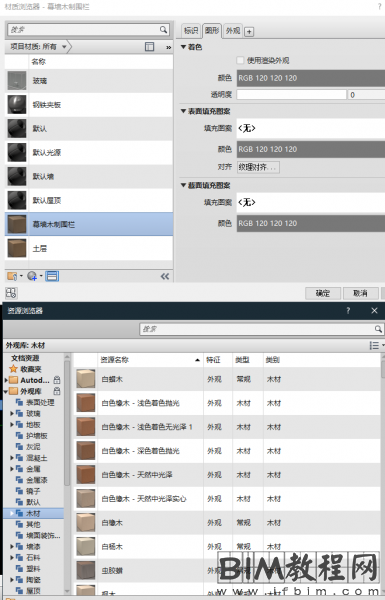Click the 确定 button

(323, 293)
